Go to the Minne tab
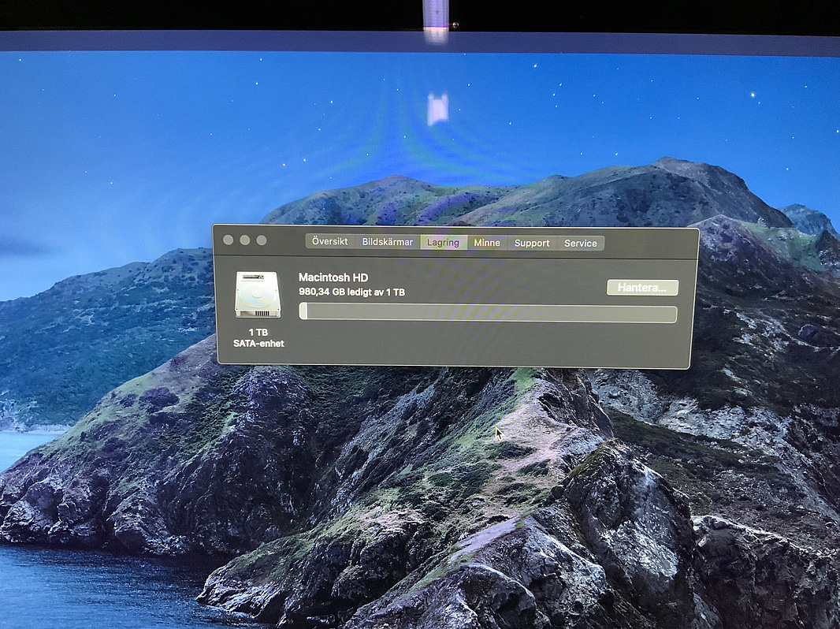This screenshot has height=629, width=840. 487,243
